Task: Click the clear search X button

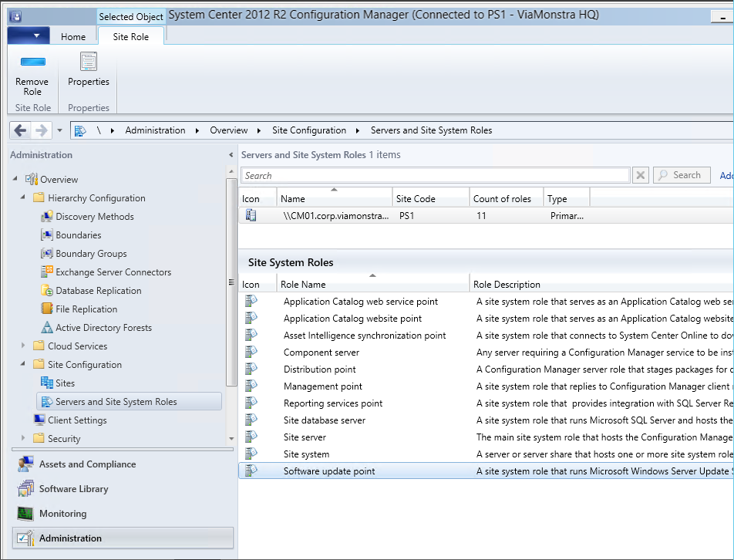Action: point(641,175)
